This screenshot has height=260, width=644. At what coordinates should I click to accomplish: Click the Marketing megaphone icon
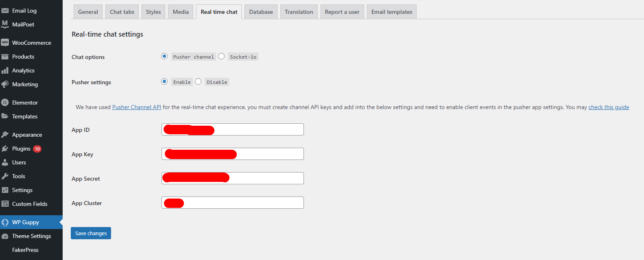(x=5, y=84)
